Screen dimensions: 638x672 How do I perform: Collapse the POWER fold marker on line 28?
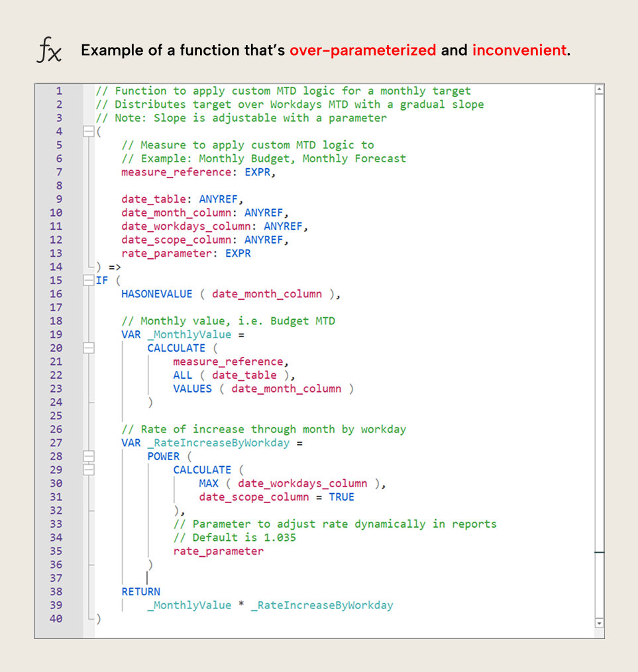click(89, 456)
